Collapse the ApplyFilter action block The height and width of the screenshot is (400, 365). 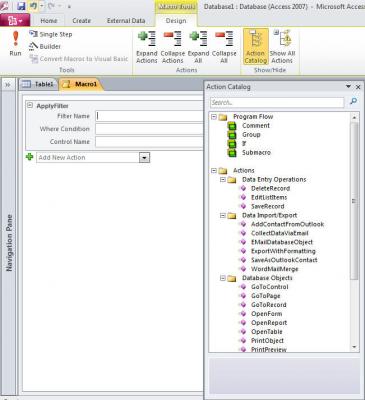pyautogui.click(x=30, y=105)
